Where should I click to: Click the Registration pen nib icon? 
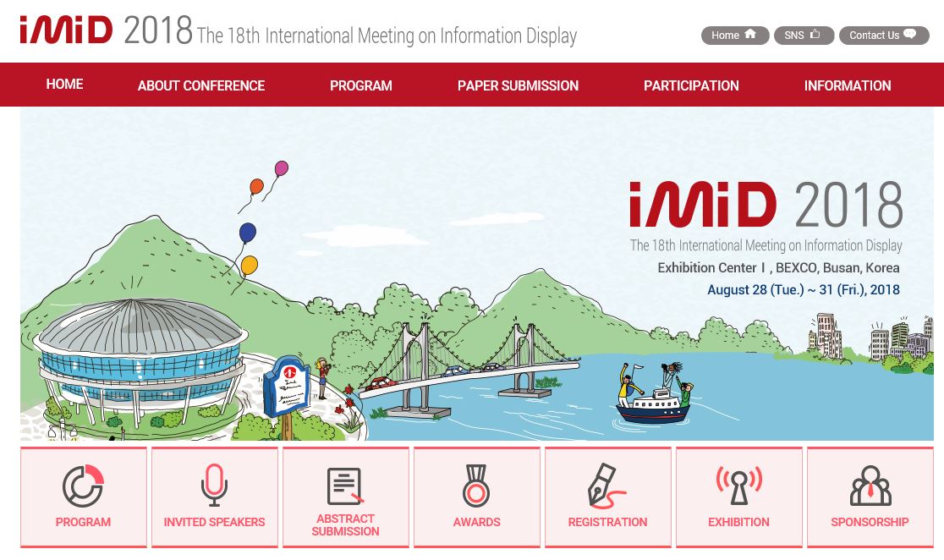coord(606,486)
